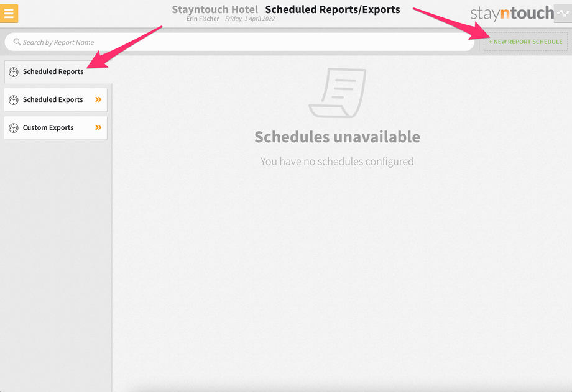Image resolution: width=572 pixels, height=392 pixels.
Task: Click the date Friday, 1 April 2022
Action: pos(250,19)
